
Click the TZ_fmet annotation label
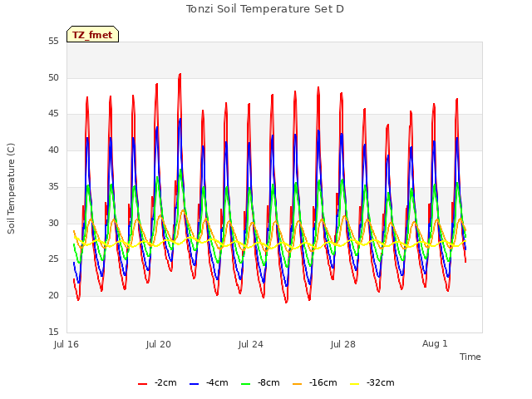92,34
